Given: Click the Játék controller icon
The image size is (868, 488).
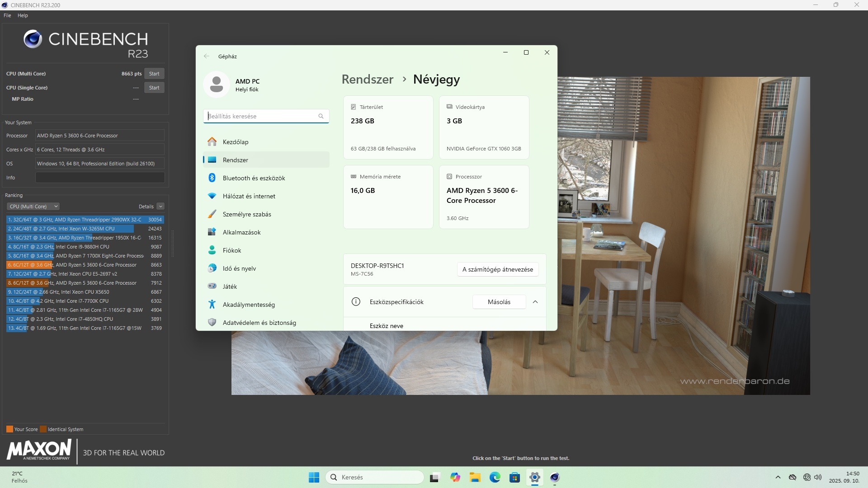Looking at the screenshot, I should click(212, 286).
